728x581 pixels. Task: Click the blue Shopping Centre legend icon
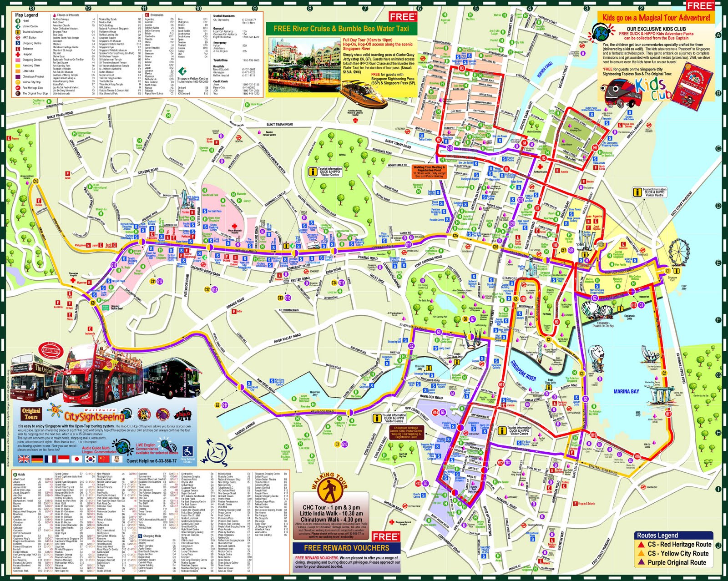18,43
